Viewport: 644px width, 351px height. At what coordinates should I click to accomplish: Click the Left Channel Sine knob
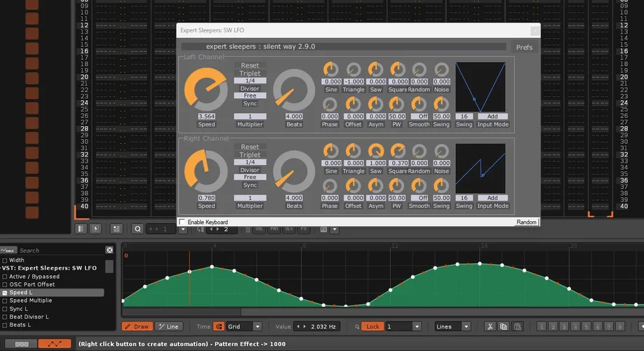coord(330,69)
